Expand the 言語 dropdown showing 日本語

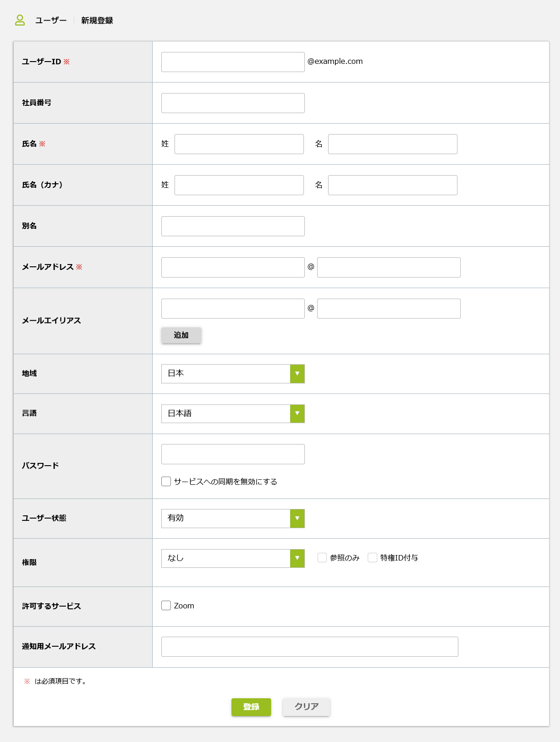[233, 414]
